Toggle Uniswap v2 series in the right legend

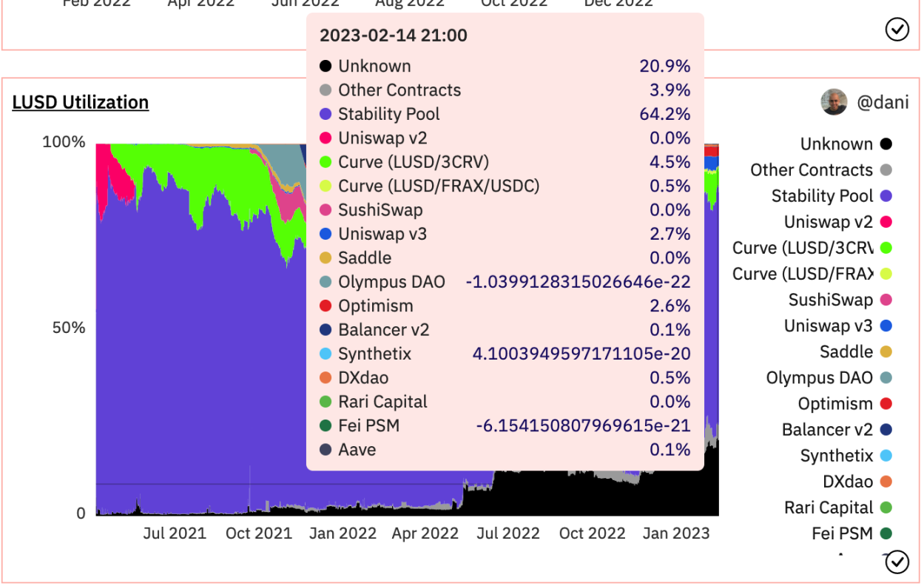(x=837, y=222)
